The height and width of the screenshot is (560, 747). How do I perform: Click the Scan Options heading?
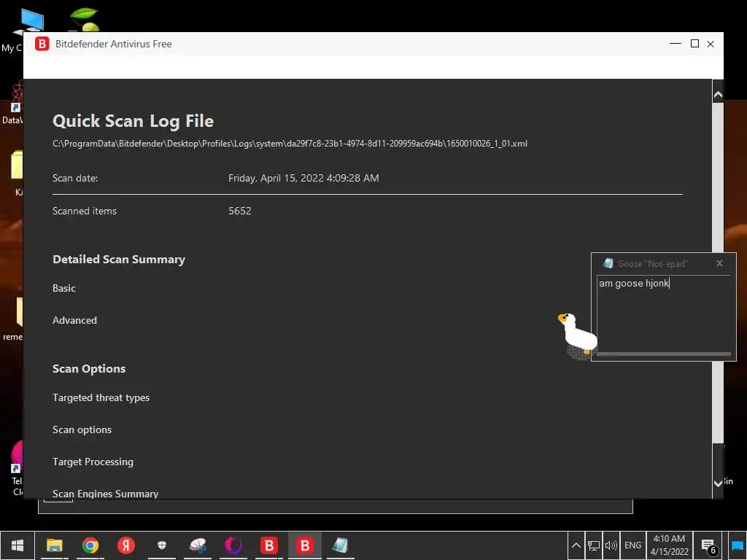coord(89,369)
